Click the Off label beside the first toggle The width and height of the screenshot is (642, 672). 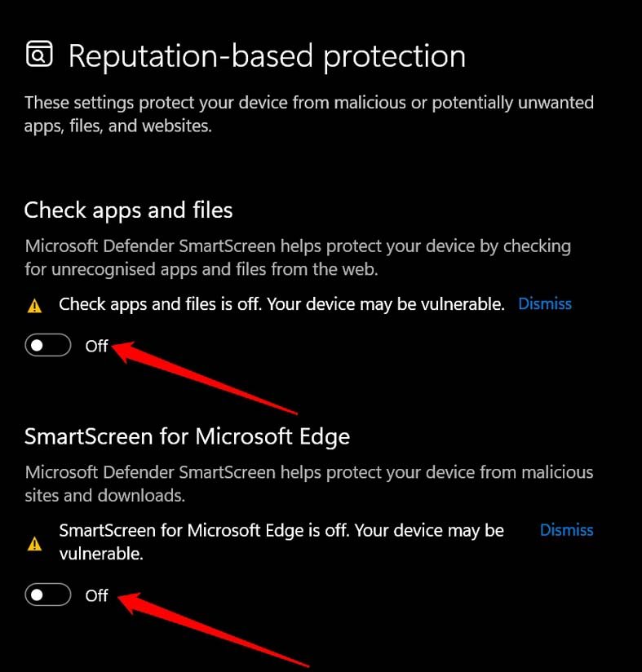click(96, 346)
